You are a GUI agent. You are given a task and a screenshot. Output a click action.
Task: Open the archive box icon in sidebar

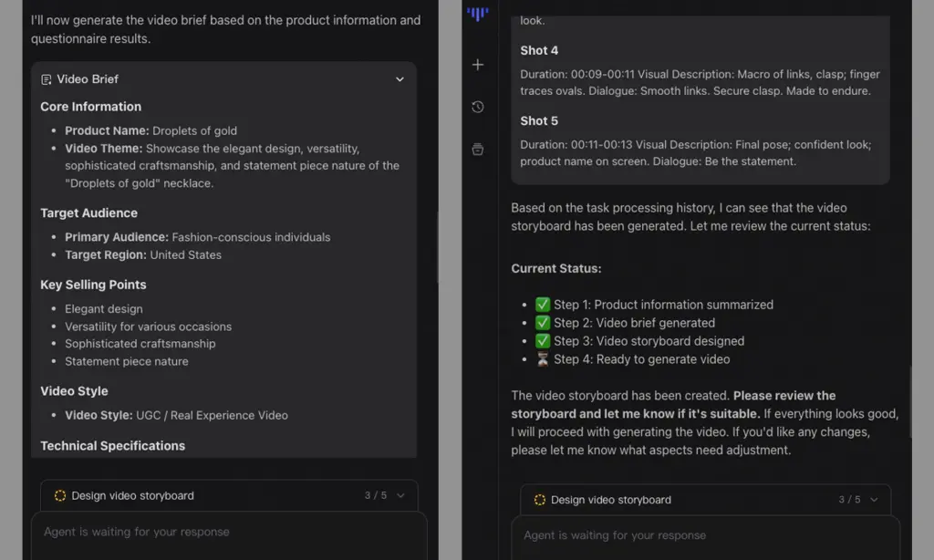[478, 150]
